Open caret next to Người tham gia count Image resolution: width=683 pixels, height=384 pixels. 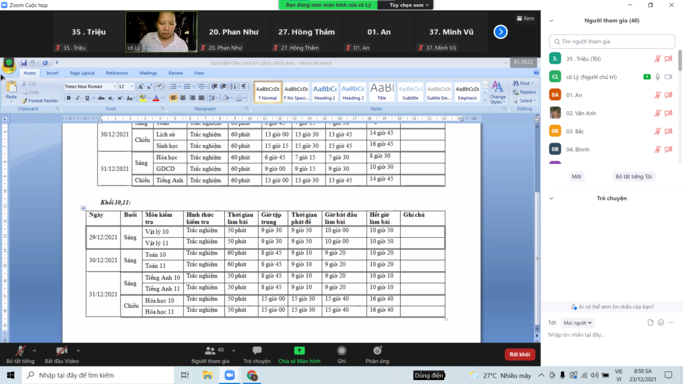click(x=233, y=350)
